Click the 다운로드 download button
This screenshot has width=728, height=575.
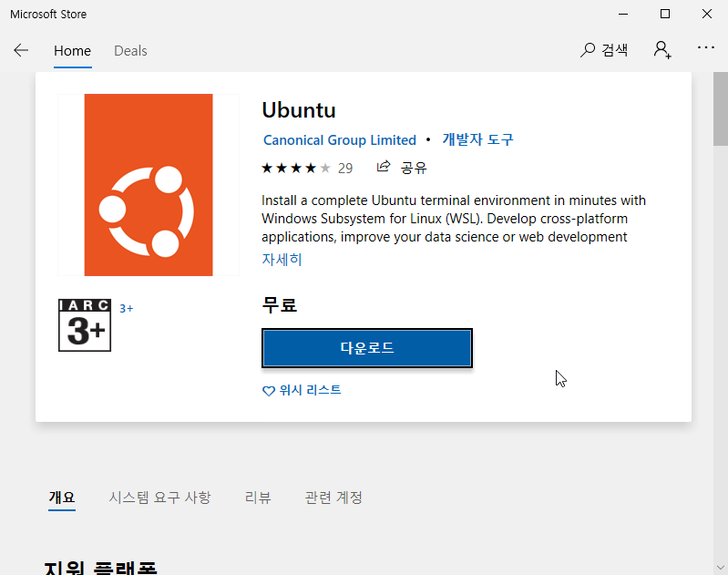[x=367, y=348]
